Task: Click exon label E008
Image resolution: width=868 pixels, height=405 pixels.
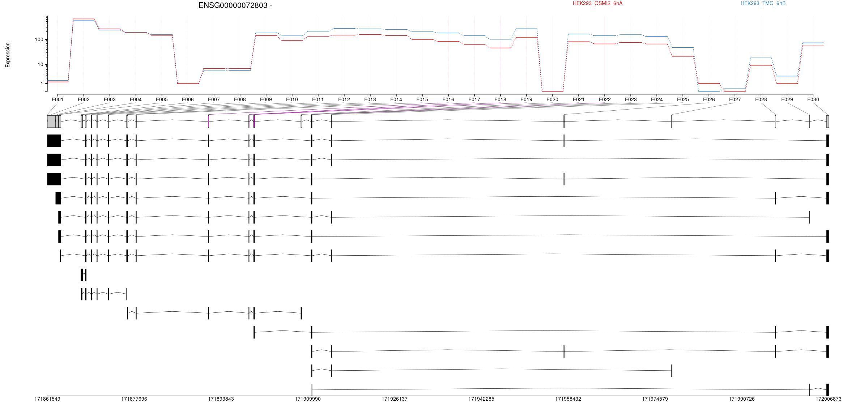Action: pyautogui.click(x=240, y=99)
